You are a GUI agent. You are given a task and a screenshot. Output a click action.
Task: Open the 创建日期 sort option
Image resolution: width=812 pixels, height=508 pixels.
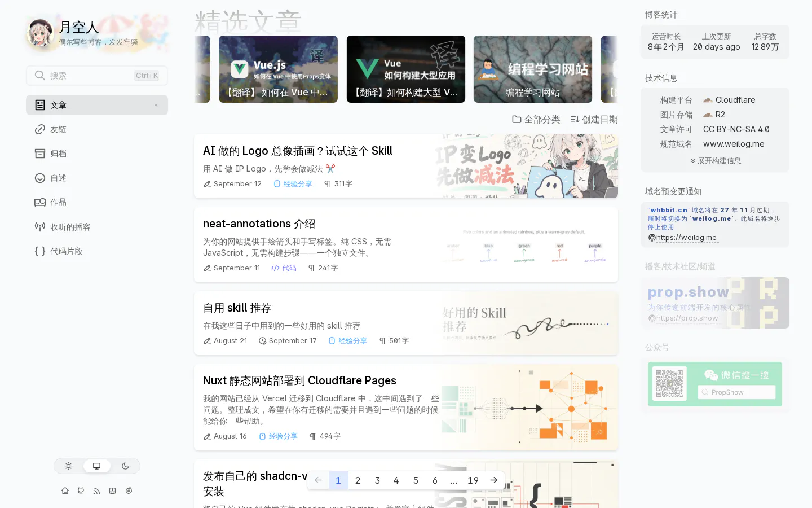(x=594, y=120)
